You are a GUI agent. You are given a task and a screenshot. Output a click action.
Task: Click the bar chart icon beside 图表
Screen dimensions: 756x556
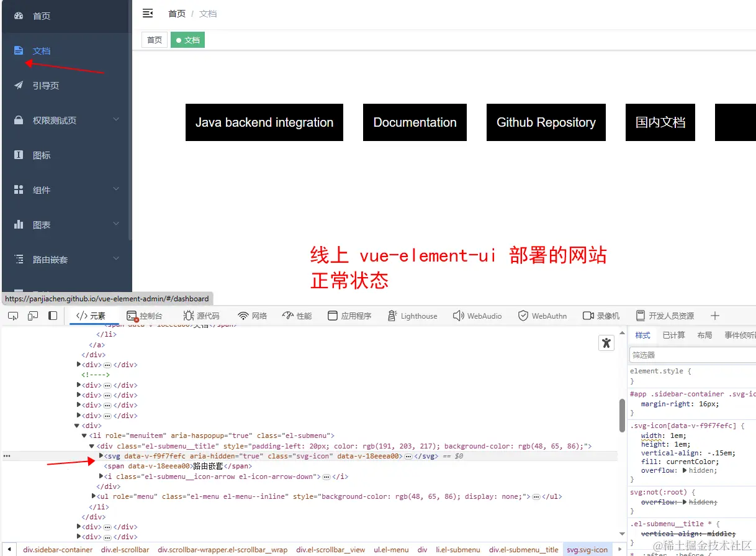[19, 225]
